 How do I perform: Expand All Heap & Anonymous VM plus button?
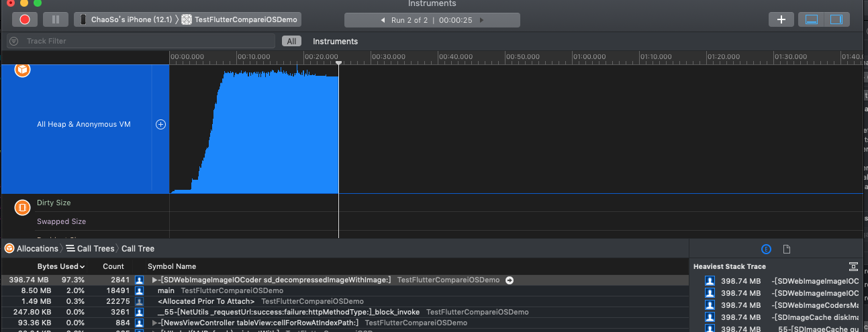(x=161, y=124)
